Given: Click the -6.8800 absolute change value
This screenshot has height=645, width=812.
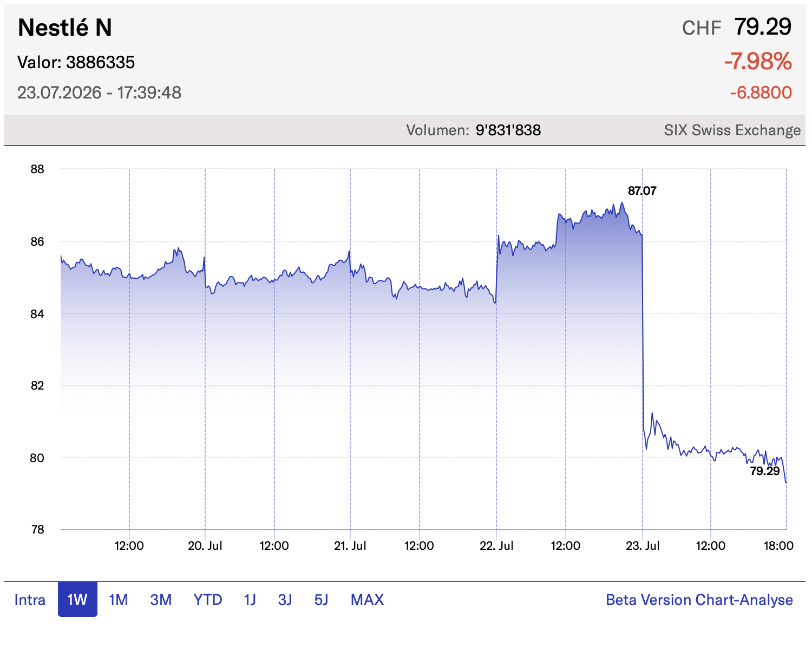Looking at the screenshot, I should 761,93.
